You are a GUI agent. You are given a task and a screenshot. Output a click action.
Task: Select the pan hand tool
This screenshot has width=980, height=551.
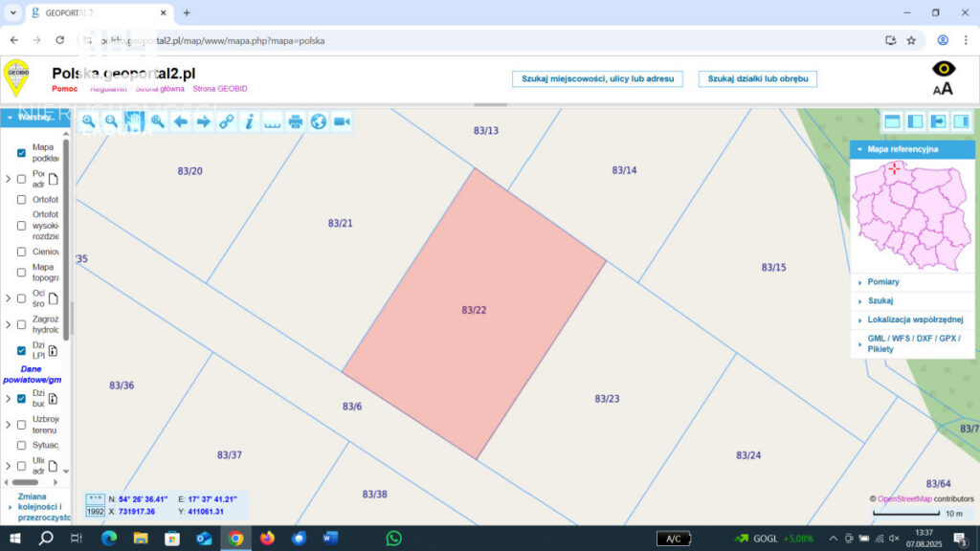(x=134, y=121)
